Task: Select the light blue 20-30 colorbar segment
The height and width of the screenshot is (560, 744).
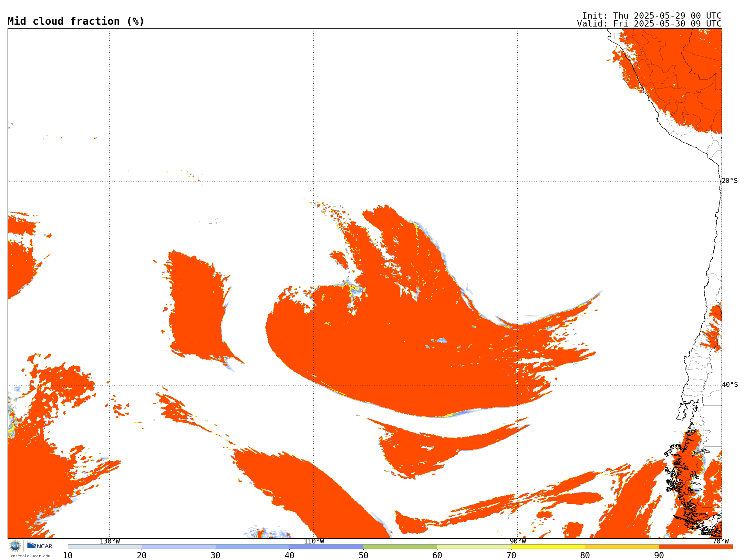Action: click(x=178, y=547)
